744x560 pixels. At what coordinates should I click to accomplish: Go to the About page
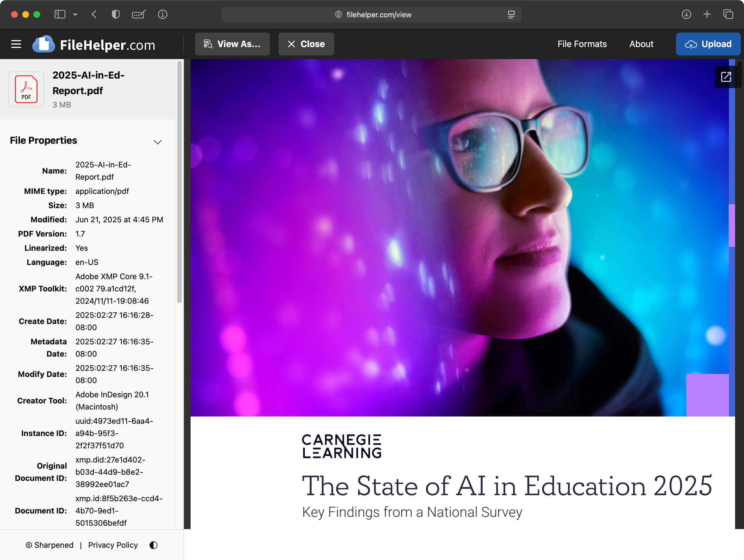pos(641,44)
